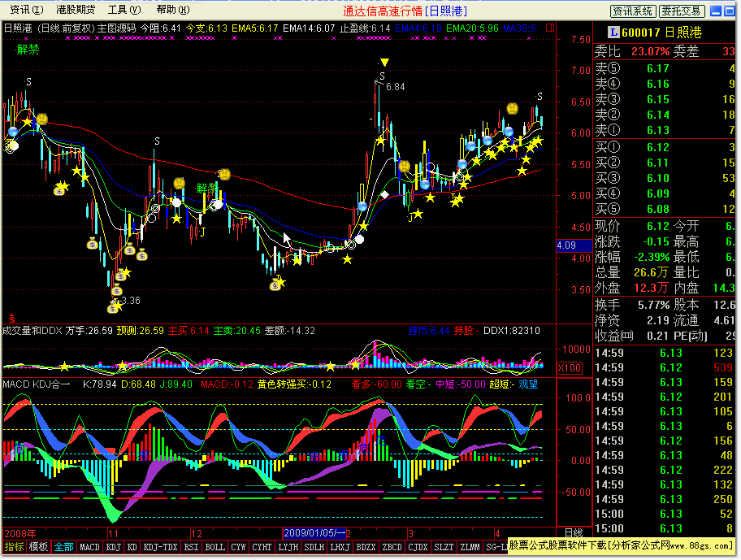Switch to the ZBCD indicator tab
This screenshot has width=741, height=560.
point(392,547)
